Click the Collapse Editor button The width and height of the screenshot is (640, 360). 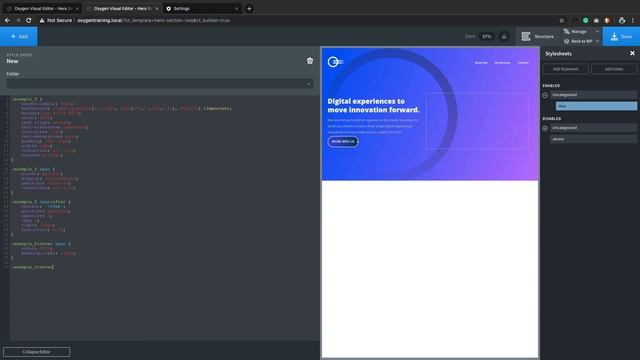tap(37, 352)
